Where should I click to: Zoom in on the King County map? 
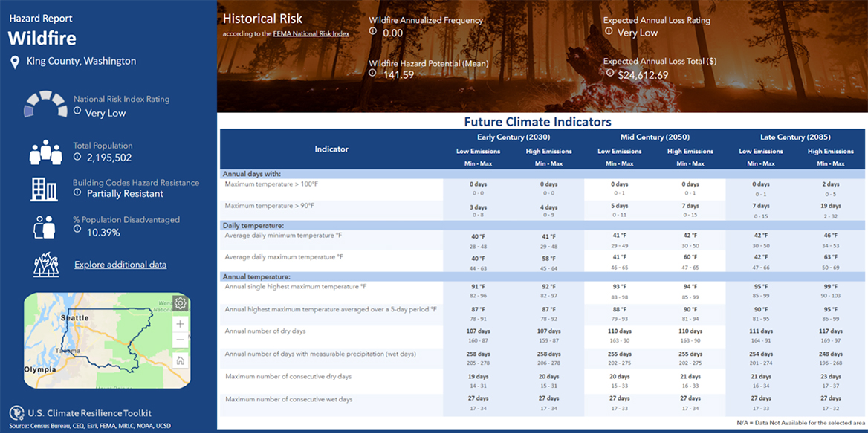(x=180, y=324)
